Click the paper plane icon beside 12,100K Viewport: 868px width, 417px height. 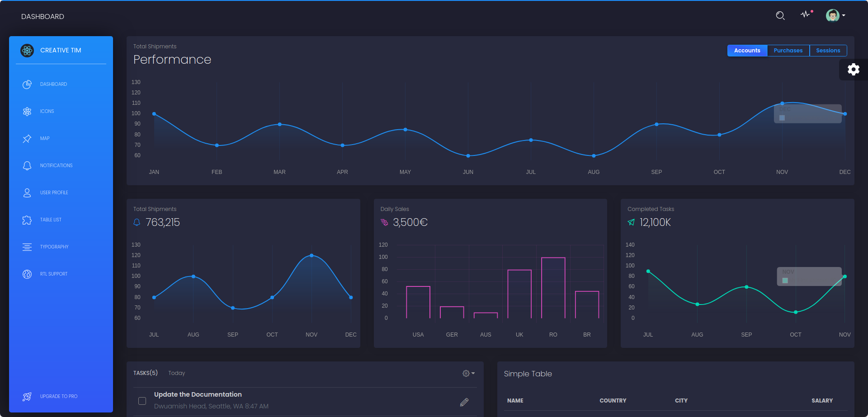click(631, 222)
